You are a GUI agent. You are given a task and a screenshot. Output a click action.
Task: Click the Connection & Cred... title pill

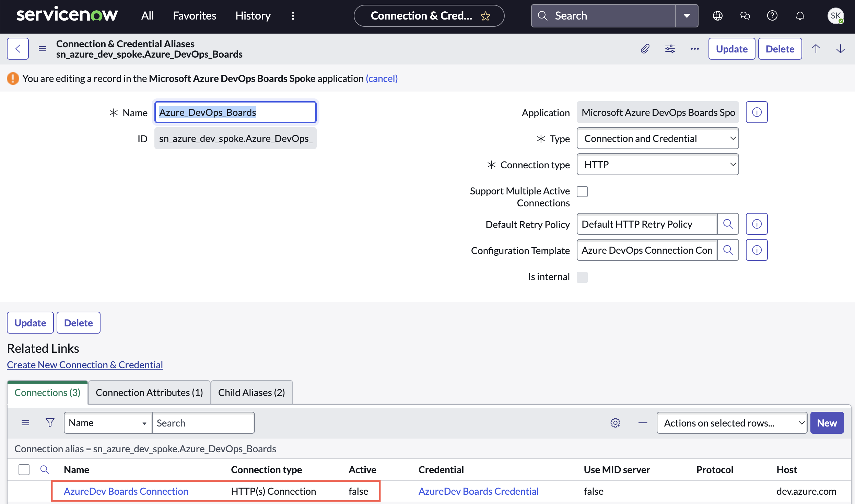pos(429,16)
